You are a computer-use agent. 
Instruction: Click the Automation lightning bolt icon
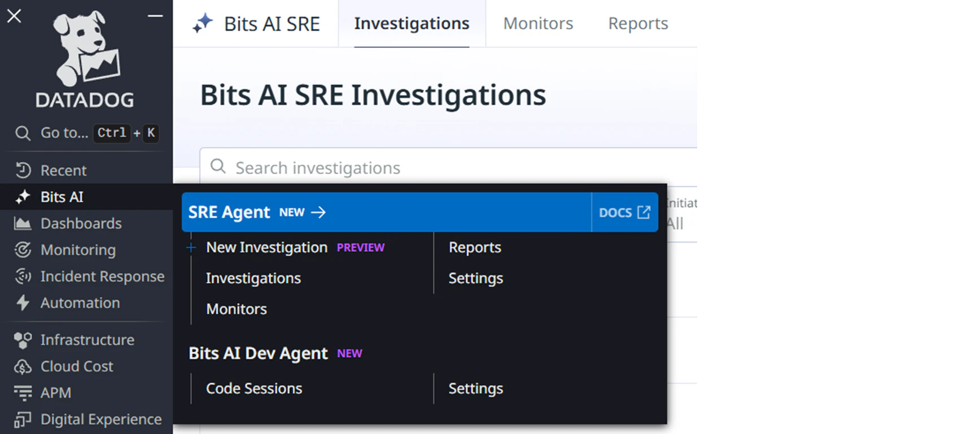(23, 303)
